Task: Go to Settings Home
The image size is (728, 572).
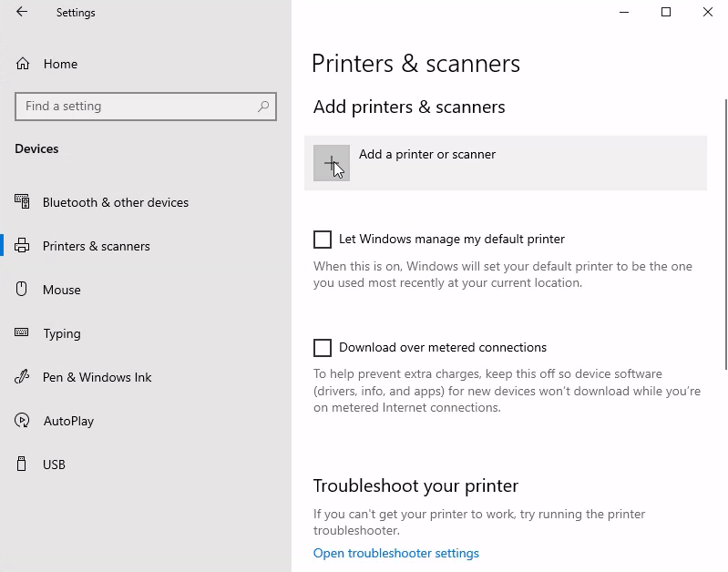Action: (x=60, y=64)
